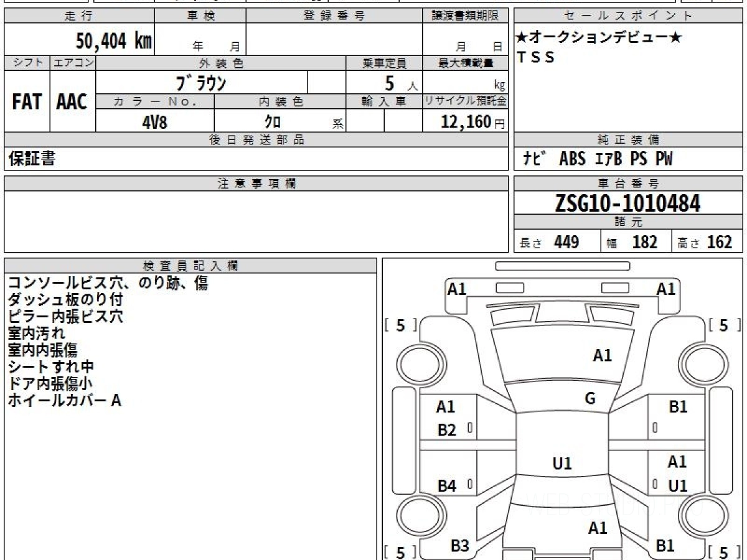Click the exterior color value ブラウン

coord(201,83)
